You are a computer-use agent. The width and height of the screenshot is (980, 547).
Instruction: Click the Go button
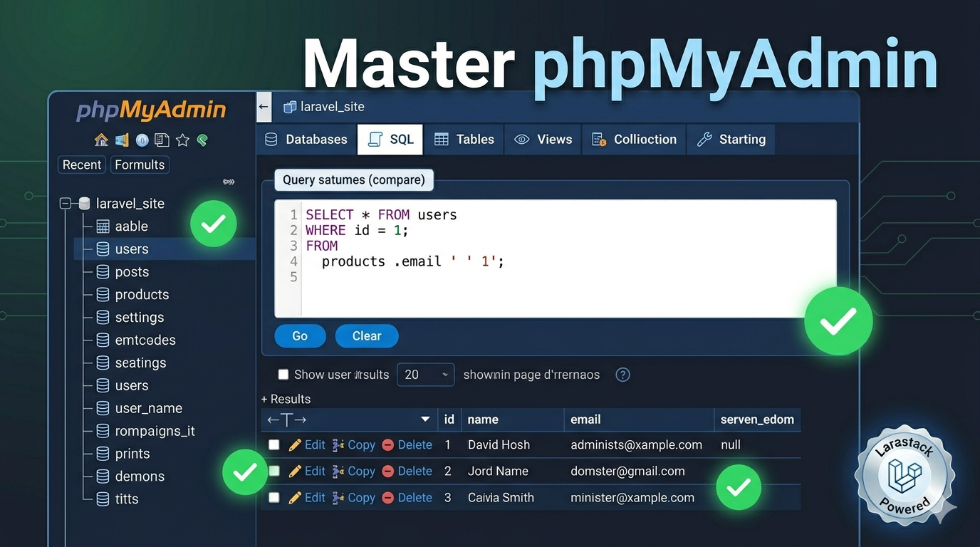coord(300,336)
